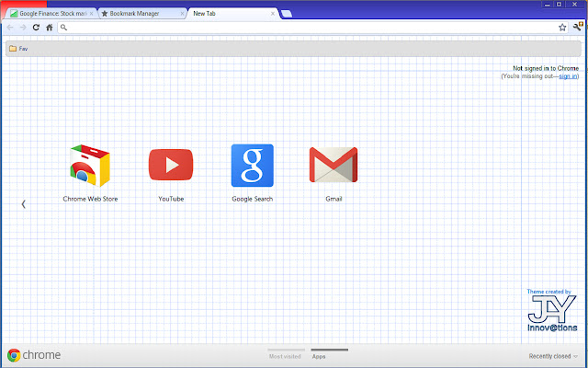Screen dimensions: 588x368
Task: Click the sign in link
Action: point(568,76)
